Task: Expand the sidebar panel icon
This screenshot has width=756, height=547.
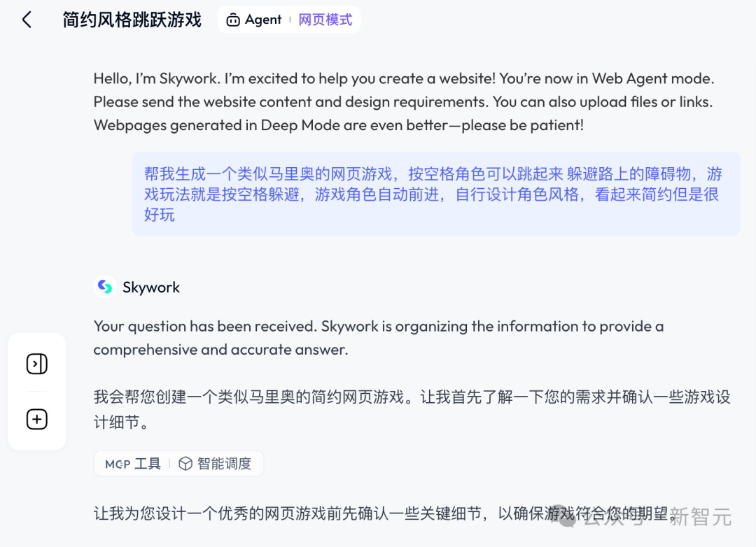Action: coord(36,364)
